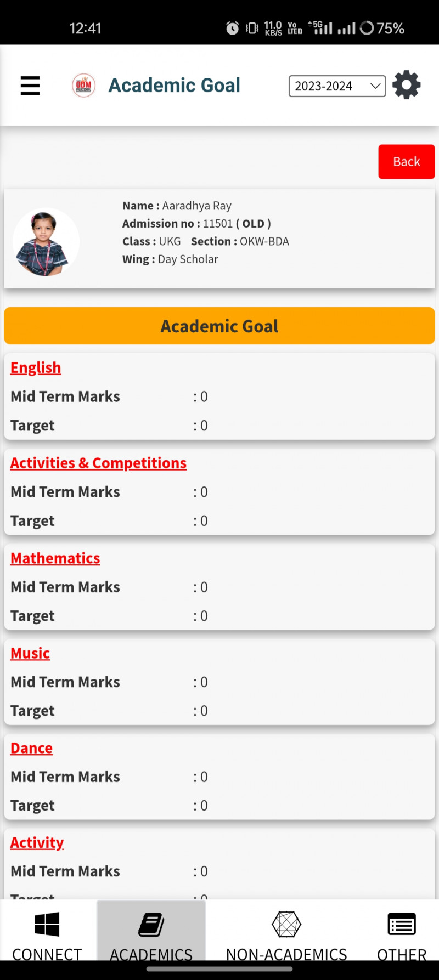Switch to the CONNECT tab

(x=47, y=954)
